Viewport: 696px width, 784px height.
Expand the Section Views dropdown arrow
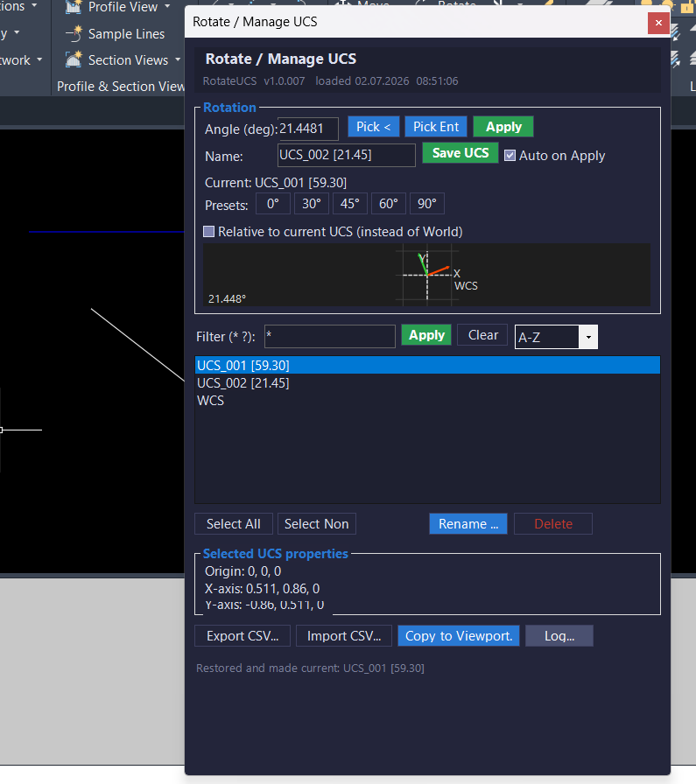point(178,60)
